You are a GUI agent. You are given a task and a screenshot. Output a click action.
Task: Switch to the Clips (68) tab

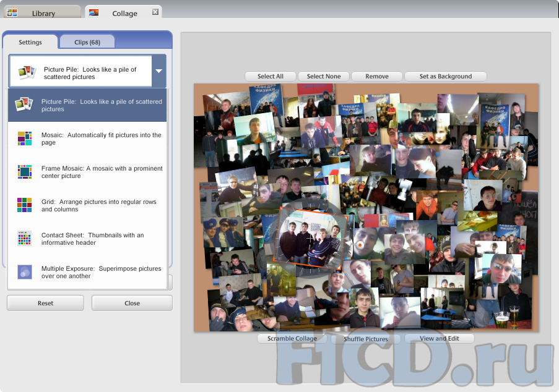click(87, 42)
